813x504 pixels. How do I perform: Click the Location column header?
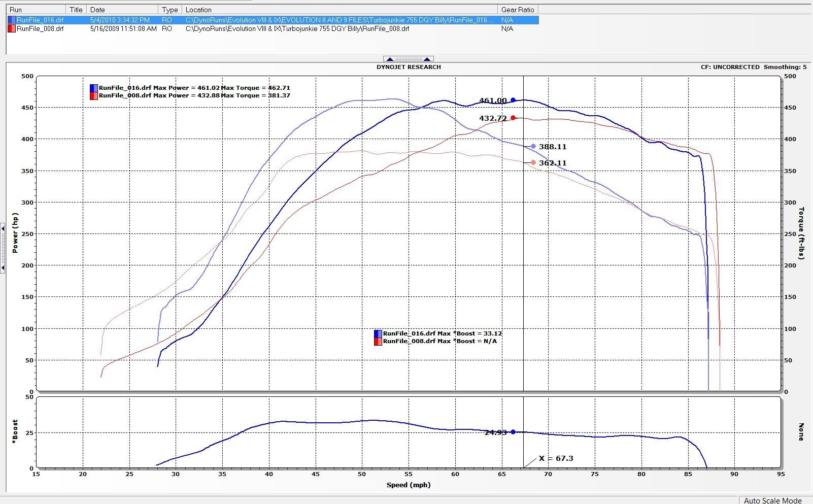pyautogui.click(x=339, y=10)
